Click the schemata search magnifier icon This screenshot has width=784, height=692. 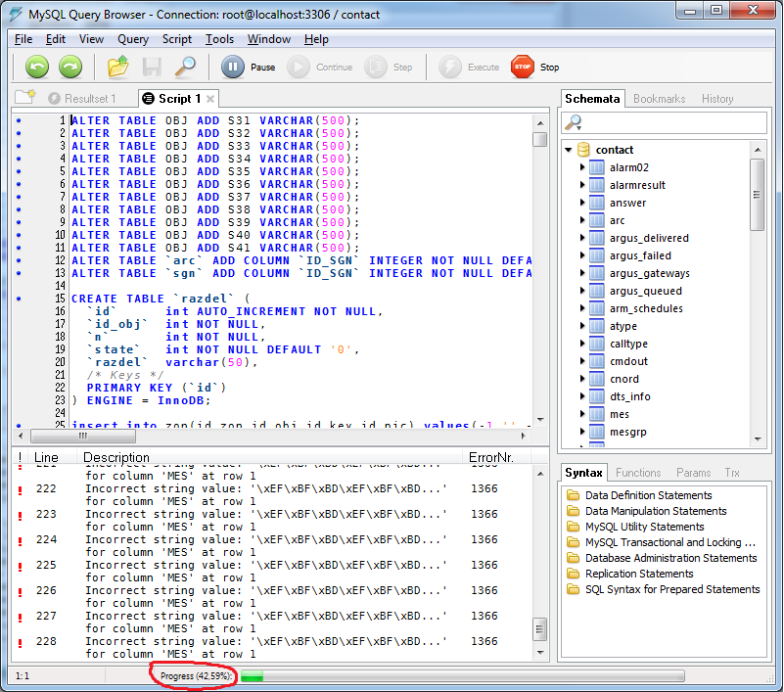pyautogui.click(x=574, y=122)
